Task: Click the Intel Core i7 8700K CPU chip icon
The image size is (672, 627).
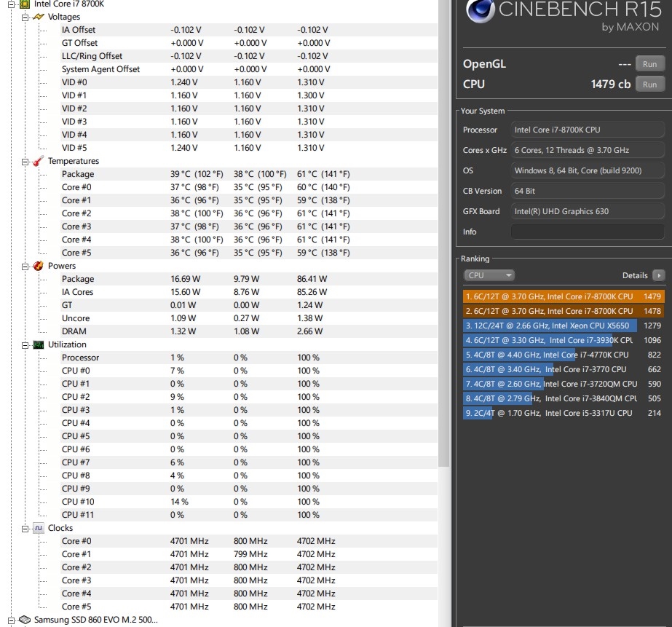Action: [x=25, y=4]
